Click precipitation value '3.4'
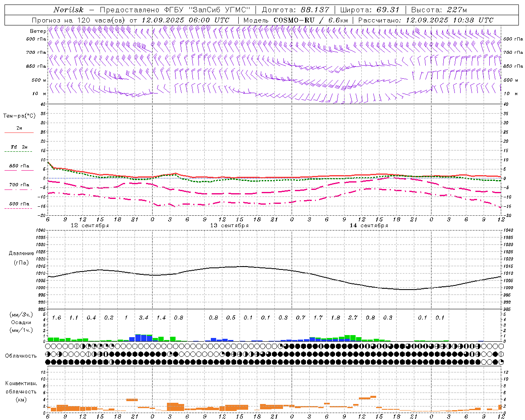Screen dimensions: 525x420 pyautogui.click(x=144, y=318)
